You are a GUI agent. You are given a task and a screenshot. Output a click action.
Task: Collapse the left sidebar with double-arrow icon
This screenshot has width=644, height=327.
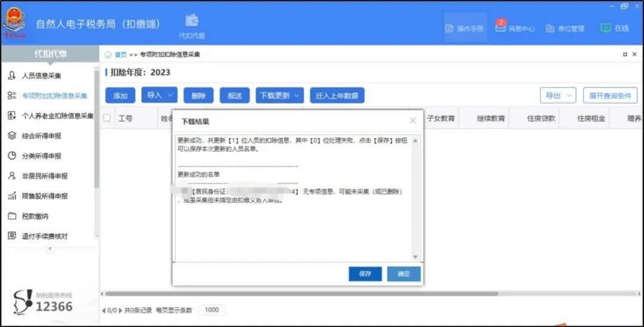(50, 248)
